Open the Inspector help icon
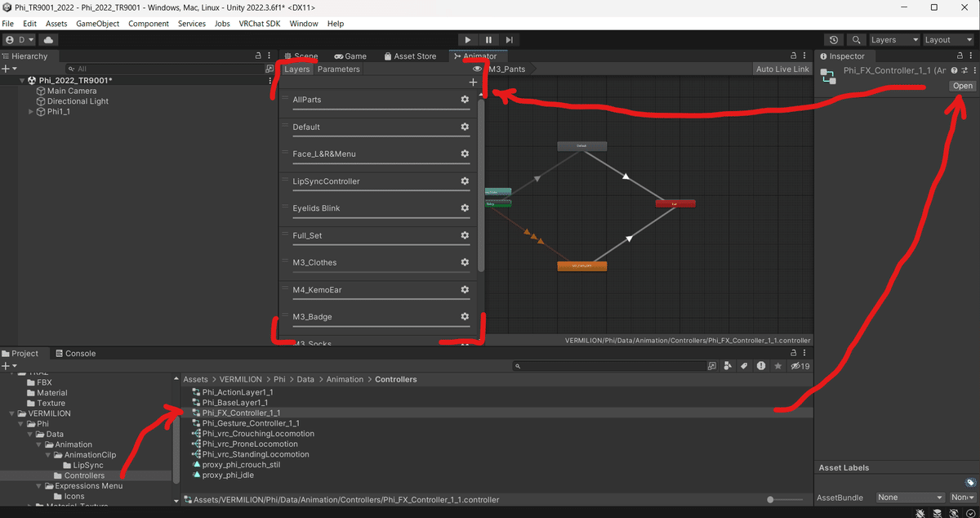The width and height of the screenshot is (980, 518). coord(954,71)
